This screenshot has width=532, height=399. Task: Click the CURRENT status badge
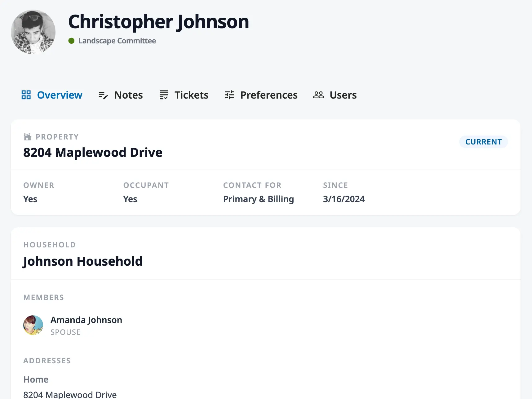tap(483, 142)
